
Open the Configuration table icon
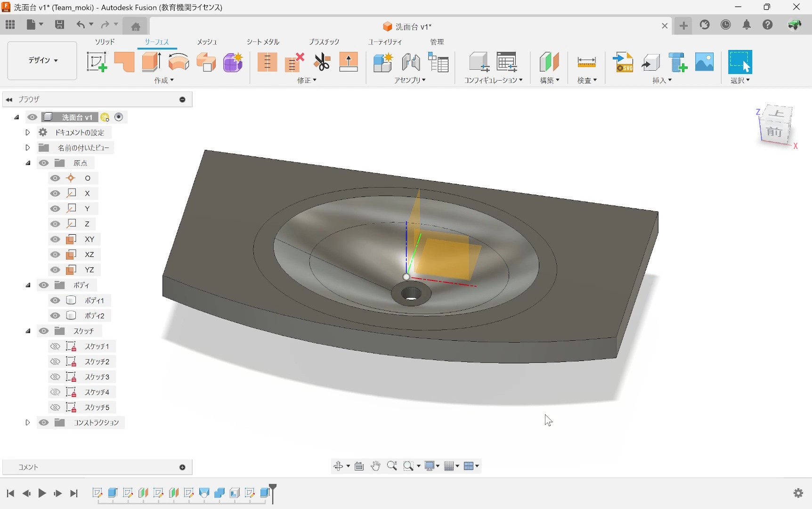point(507,62)
